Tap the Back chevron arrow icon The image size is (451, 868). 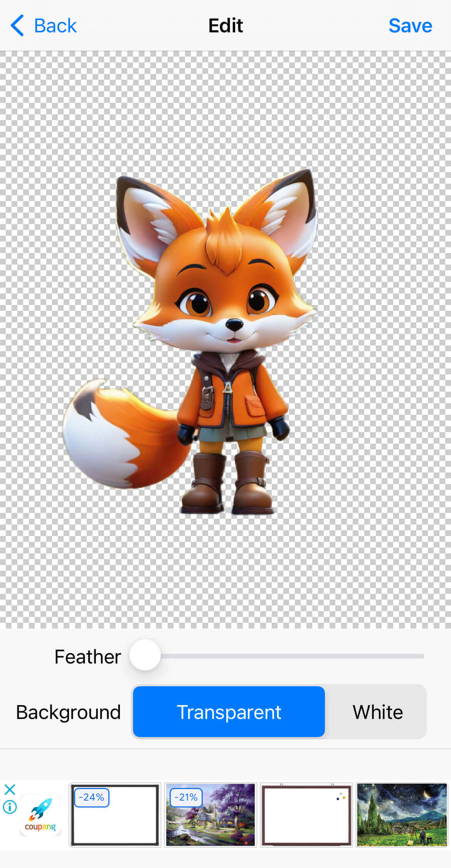(17, 26)
